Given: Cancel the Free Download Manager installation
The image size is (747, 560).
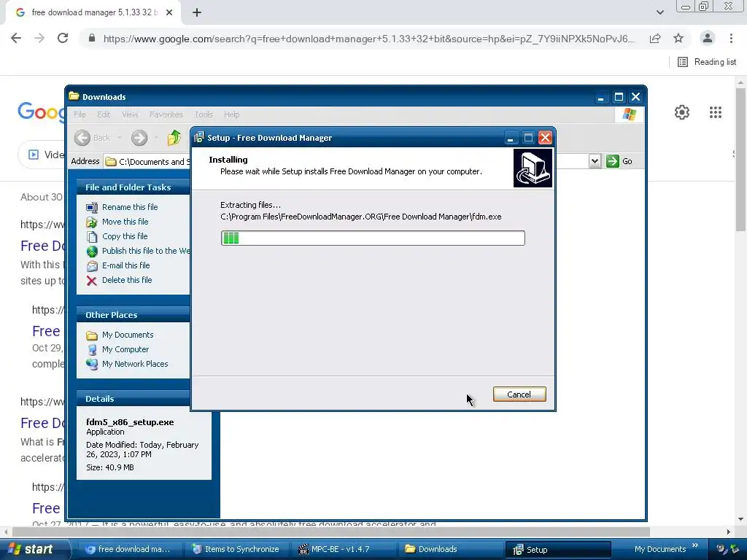Looking at the screenshot, I should click(x=519, y=394).
